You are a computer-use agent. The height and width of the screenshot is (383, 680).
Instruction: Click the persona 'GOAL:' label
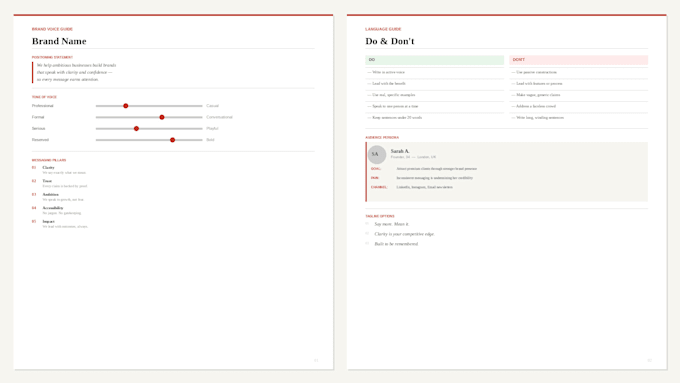tap(376, 169)
